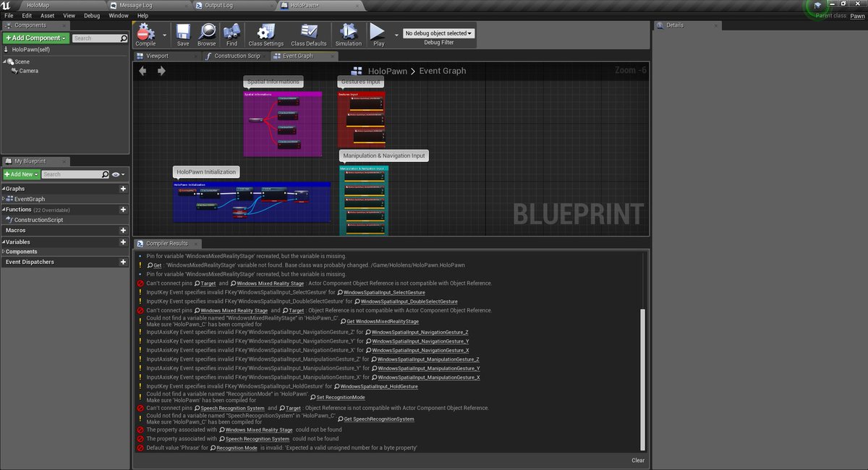Start Simulation from the toolbar
The width and height of the screenshot is (868, 470).
tap(348, 34)
